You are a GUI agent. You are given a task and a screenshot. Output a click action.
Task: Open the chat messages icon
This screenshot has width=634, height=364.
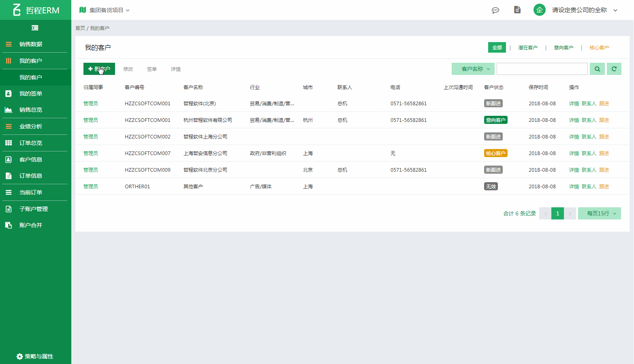pos(495,10)
